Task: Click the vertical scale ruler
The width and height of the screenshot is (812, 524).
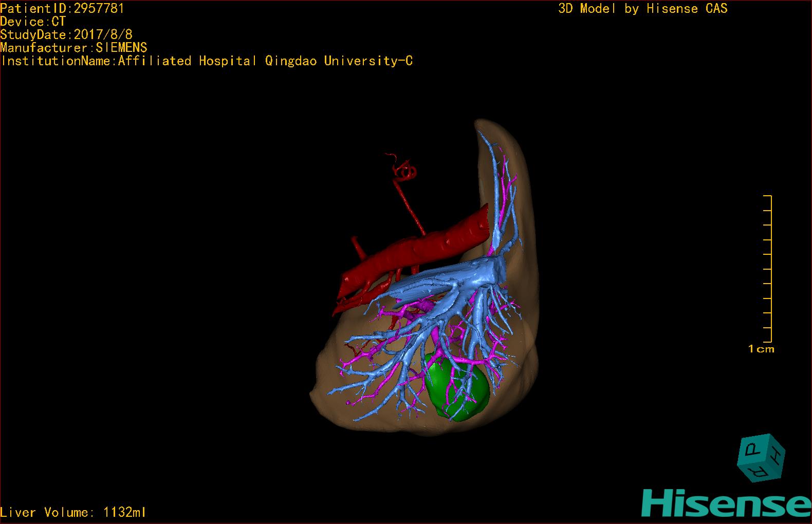Action: [769, 268]
